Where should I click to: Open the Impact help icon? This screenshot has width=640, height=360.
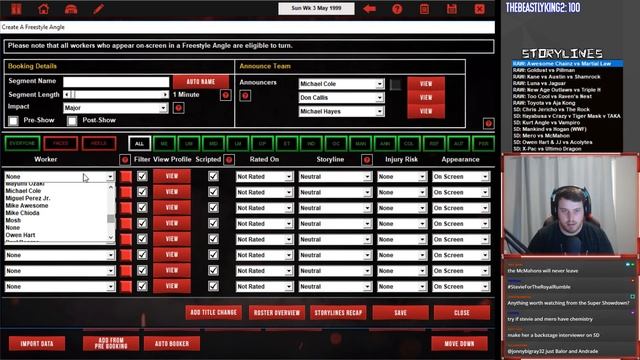[x=178, y=108]
